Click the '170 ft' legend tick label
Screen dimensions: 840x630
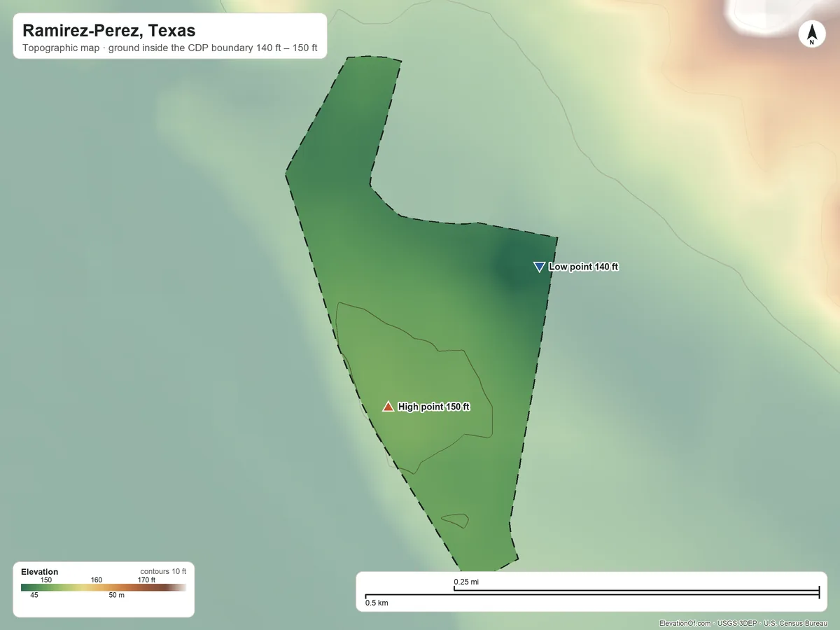146,580
